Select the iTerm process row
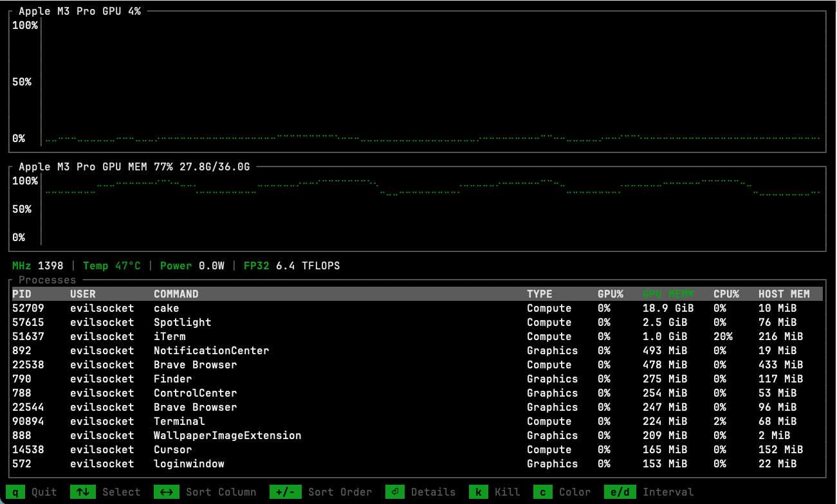This screenshot has height=504, width=837. (x=418, y=336)
